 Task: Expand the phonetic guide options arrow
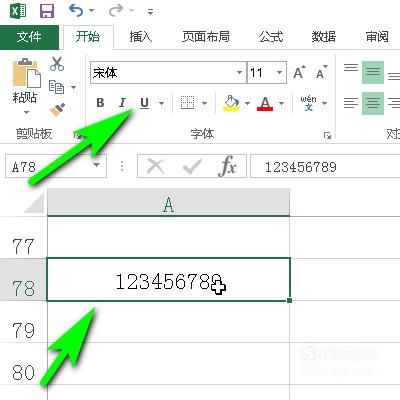324,103
